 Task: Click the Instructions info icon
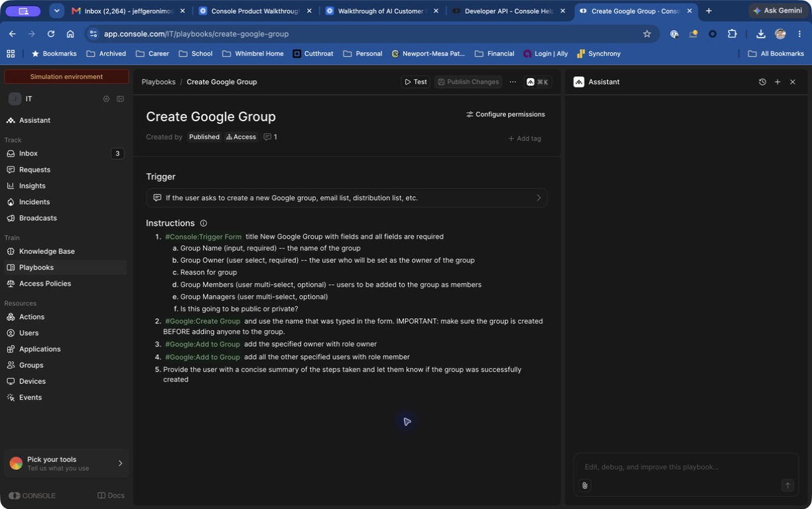click(204, 223)
